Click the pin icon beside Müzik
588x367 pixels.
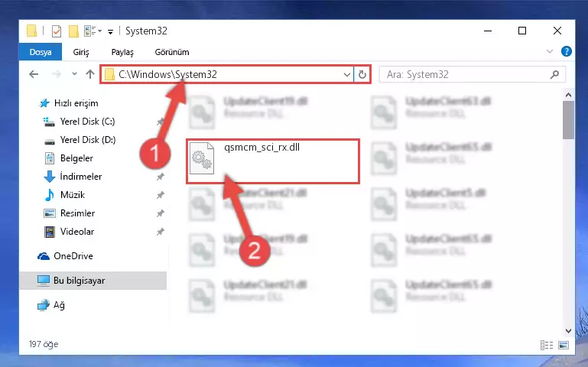160,195
